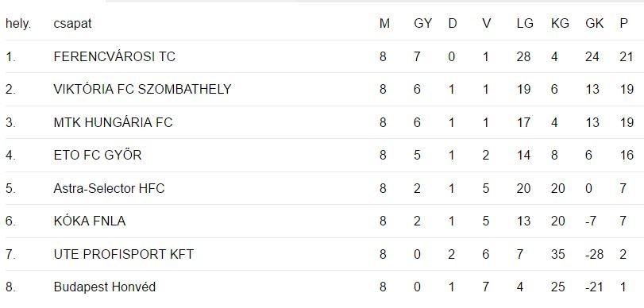The image size is (644, 308).
Task: Select Astra-Selector HFC team name
Action: click(109, 188)
